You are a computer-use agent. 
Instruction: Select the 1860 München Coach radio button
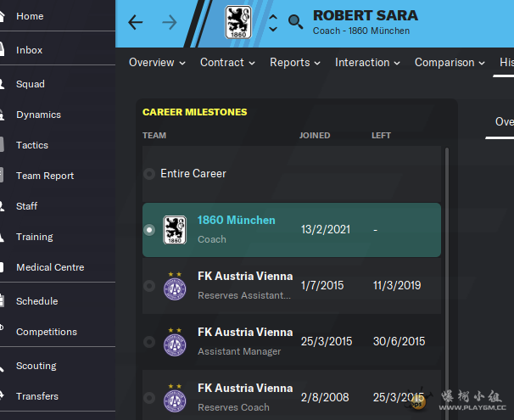tap(149, 230)
